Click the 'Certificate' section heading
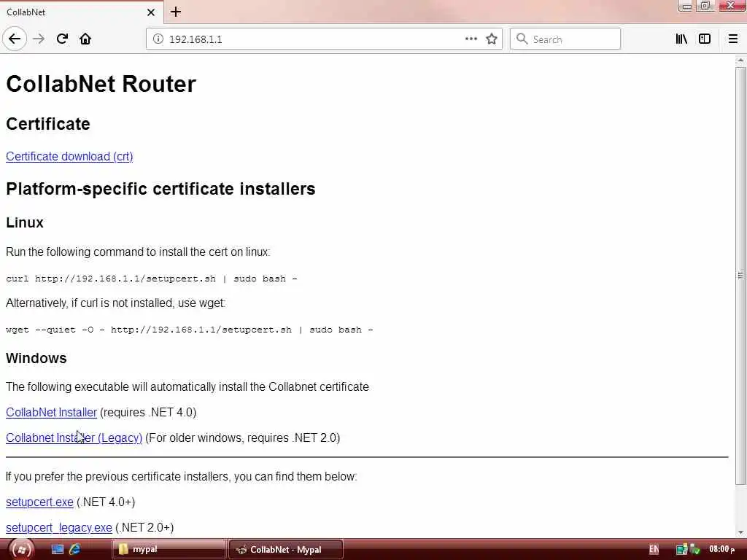Image resolution: width=747 pixels, height=560 pixels. coord(48,124)
